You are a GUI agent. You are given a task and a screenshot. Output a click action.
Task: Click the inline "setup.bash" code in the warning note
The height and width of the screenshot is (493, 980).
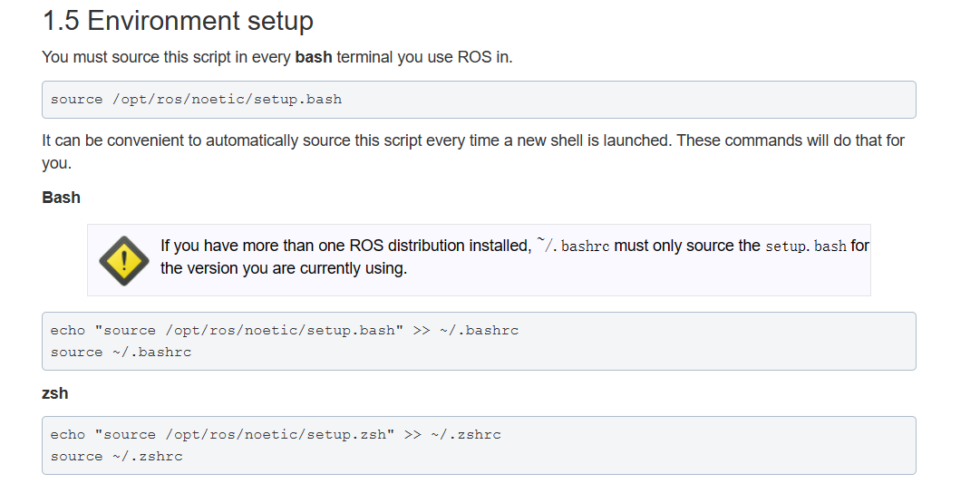point(805,246)
